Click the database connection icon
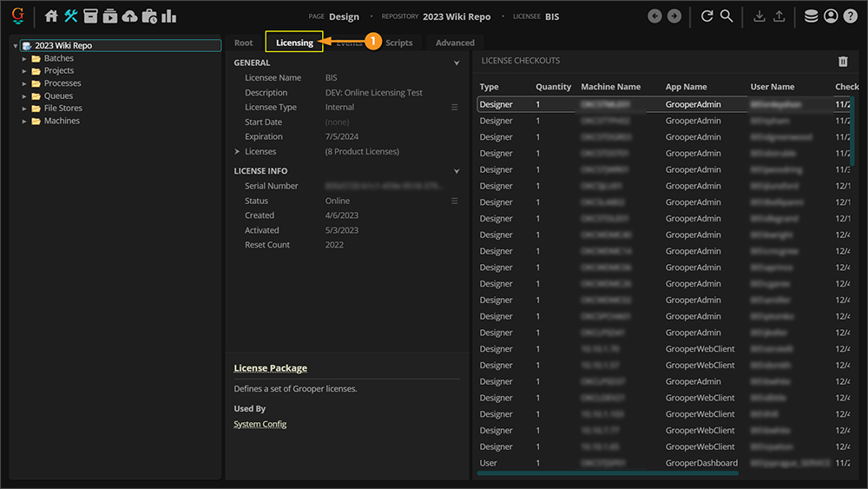The height and width of the screenshot is (489, 868). click(x=811, y=17)
